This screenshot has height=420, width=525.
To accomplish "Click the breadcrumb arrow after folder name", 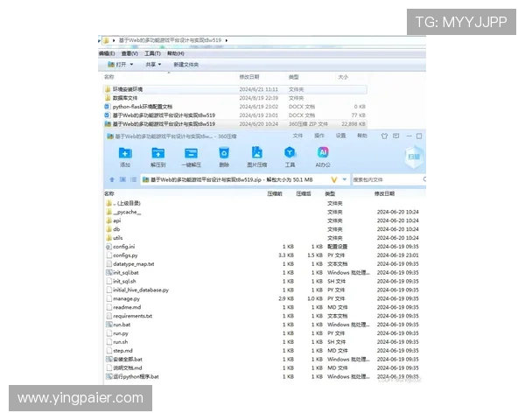I will click(227, 40).
